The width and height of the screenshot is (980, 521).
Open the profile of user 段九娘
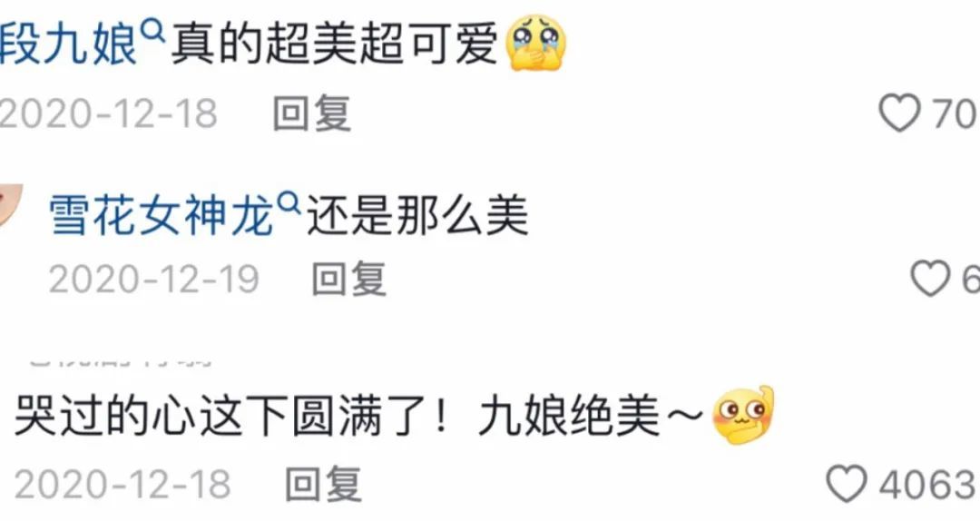68,44
